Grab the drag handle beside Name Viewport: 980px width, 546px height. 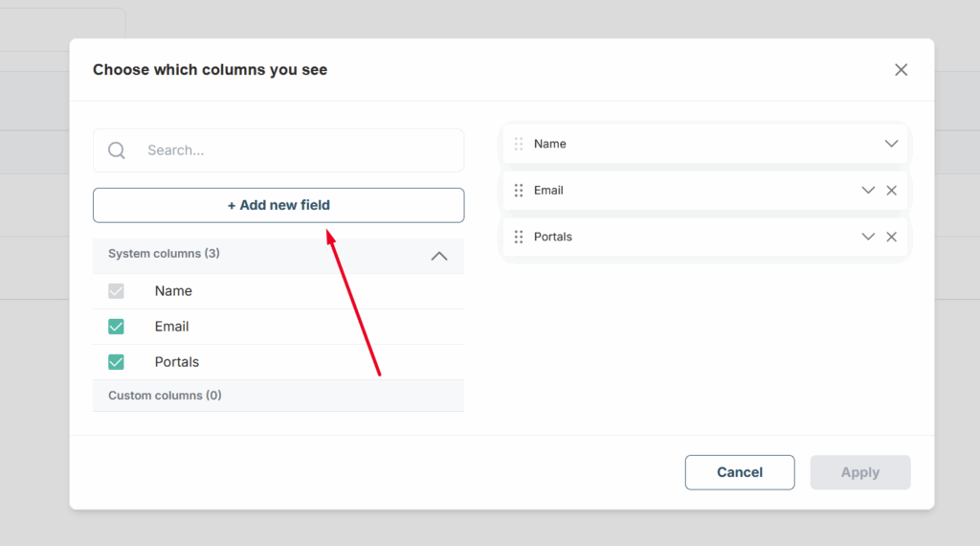pyautogui.click(x=519, y=144)
